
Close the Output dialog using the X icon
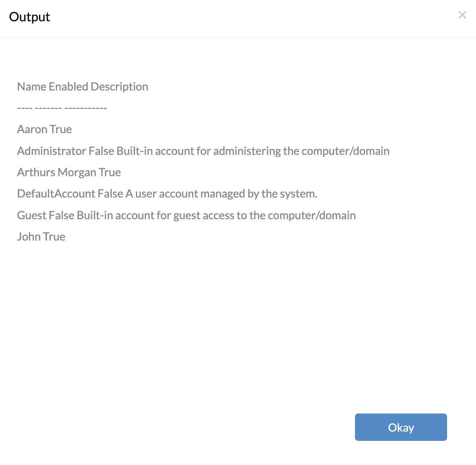pyautogui.click(x=462, y=15)
